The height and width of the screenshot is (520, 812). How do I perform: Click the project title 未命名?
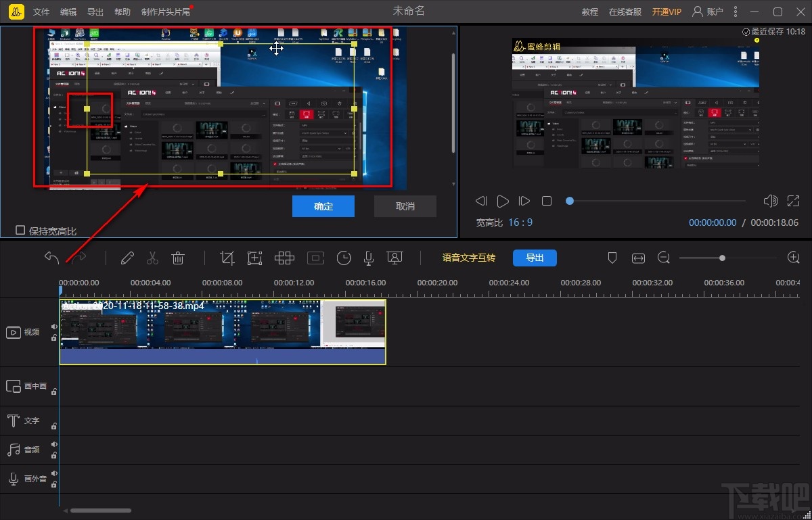pos(409,11)
